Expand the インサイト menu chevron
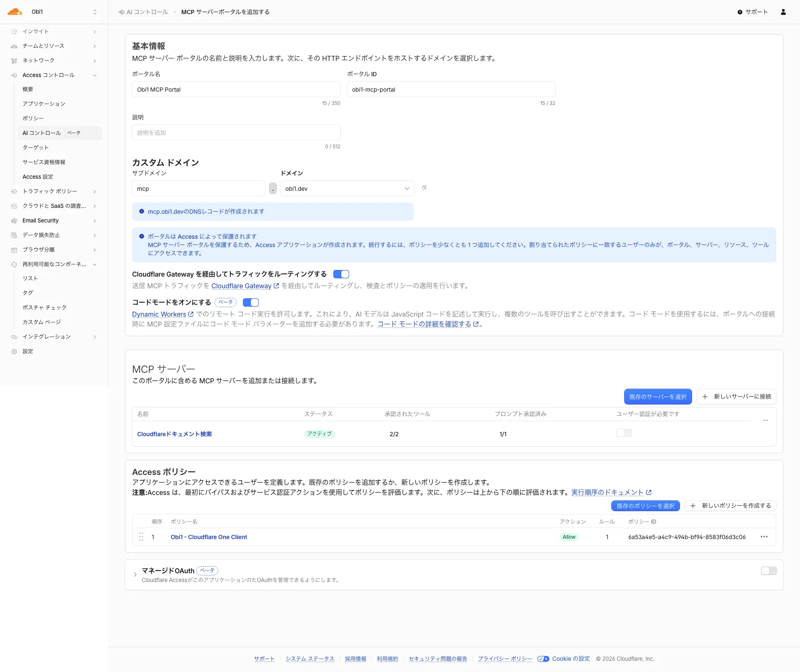The image size is (800, 672). click(95, 32)
